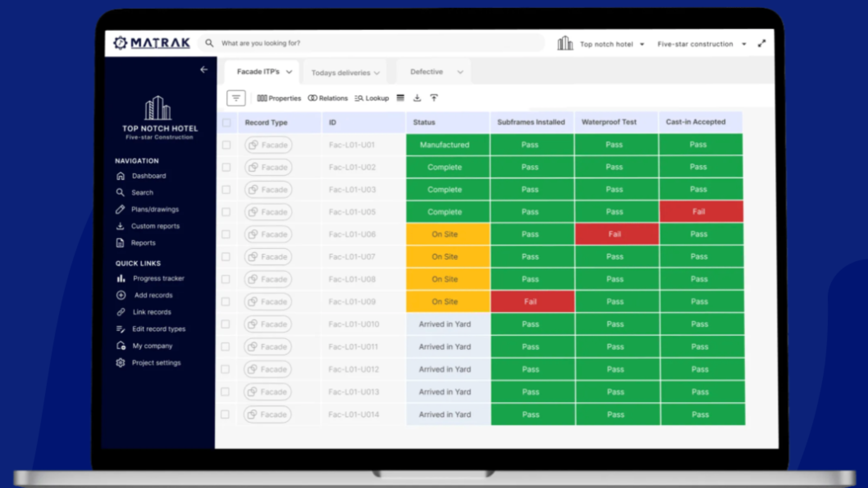This screenshot has width=868, height=488.
Task: Tick the checkbox for row Fac-L01-U09
Action: pos(226,302)
